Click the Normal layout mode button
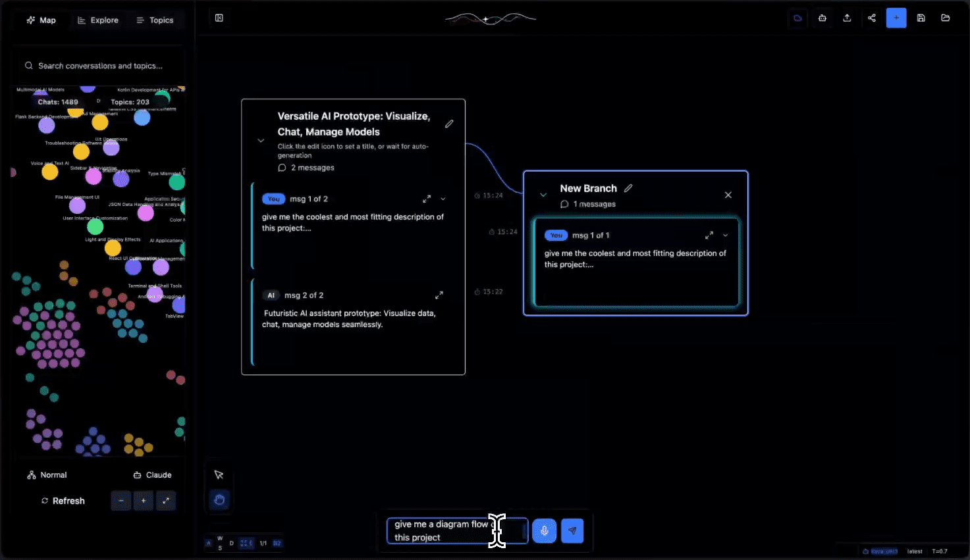Image resolution: width=970 pixels, height=560 pixels. tap(47, 475)
